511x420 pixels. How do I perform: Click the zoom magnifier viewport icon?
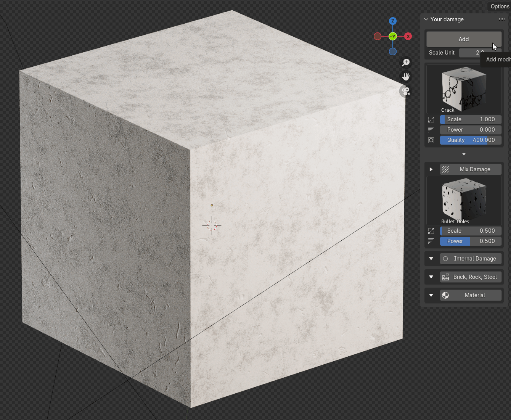(x=406, y=63)
